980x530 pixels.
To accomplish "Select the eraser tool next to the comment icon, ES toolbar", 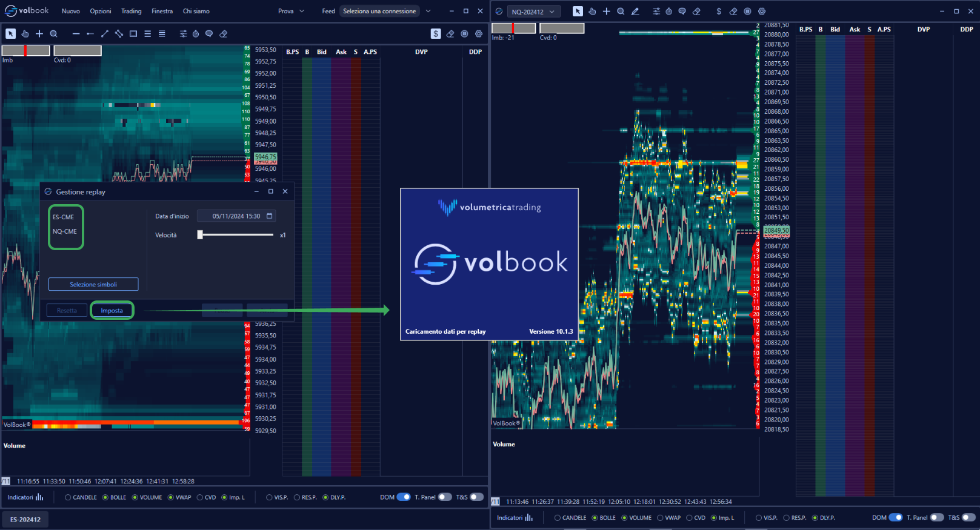I will [x=224, y=34].
